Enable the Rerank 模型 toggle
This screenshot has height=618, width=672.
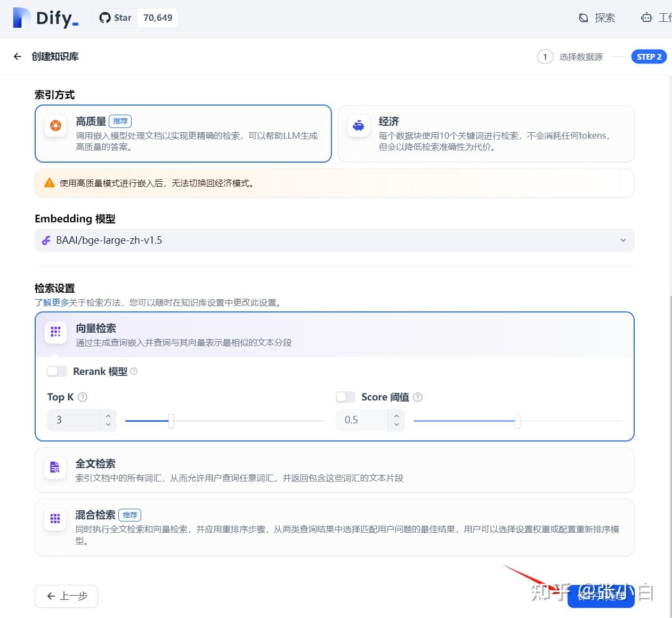[56, 371]
